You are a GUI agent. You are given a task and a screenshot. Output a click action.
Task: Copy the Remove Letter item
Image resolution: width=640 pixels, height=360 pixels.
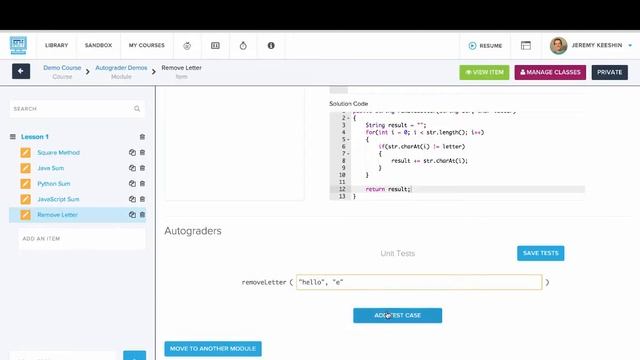point(132,215)
